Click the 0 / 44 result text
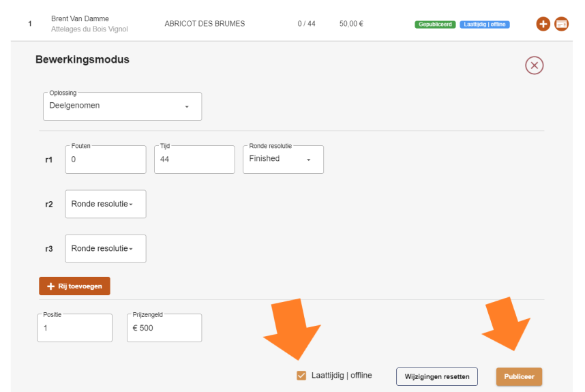The height and width of the screenshot is (392, 585). click(306, 24)
